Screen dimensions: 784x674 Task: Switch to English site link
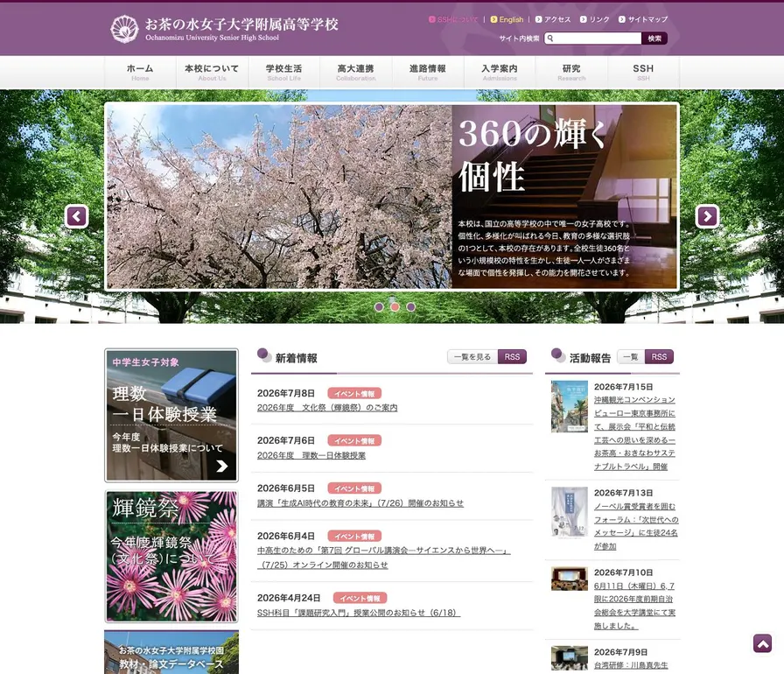click(507, 19)
